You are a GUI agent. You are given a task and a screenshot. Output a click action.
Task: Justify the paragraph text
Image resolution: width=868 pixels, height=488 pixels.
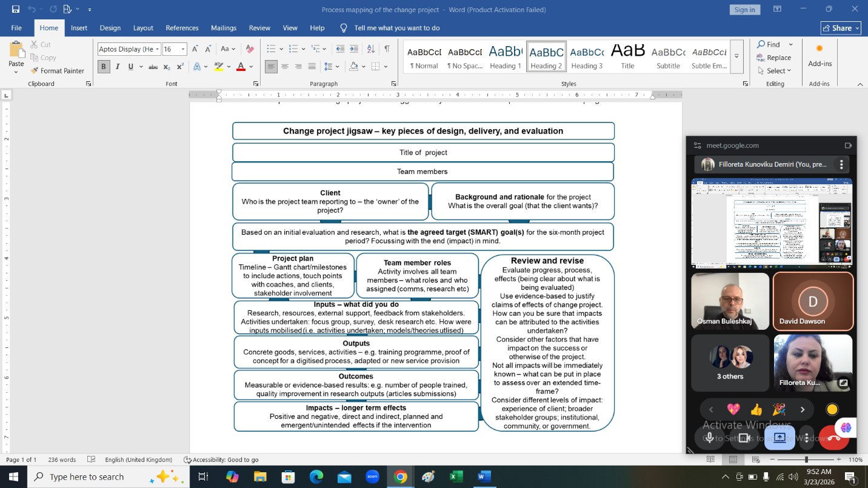[312, 67]
